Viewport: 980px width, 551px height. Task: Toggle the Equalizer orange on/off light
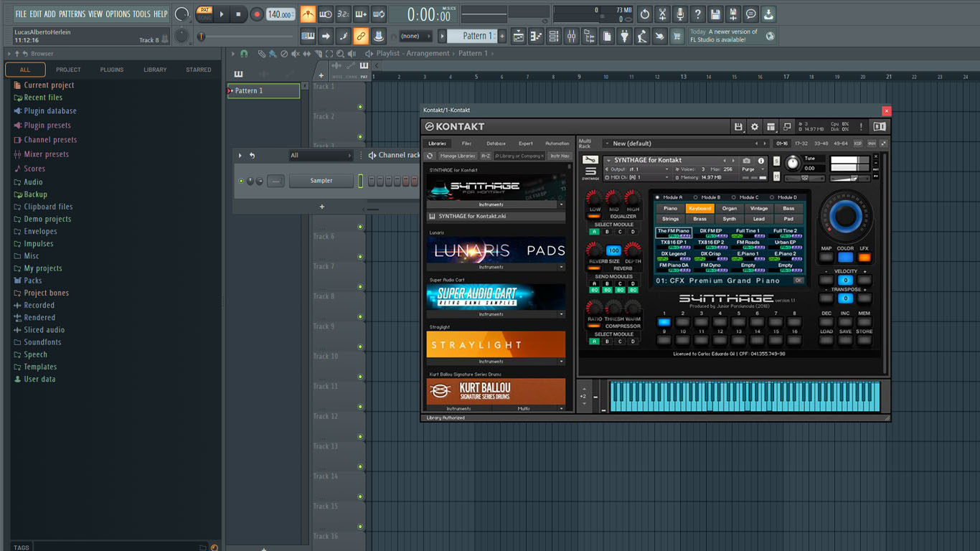point(594,216)
